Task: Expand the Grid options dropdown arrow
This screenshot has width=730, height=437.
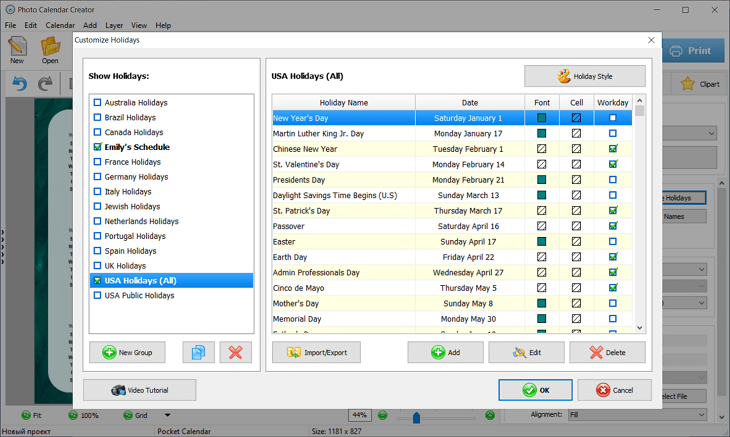Action: 167,415
